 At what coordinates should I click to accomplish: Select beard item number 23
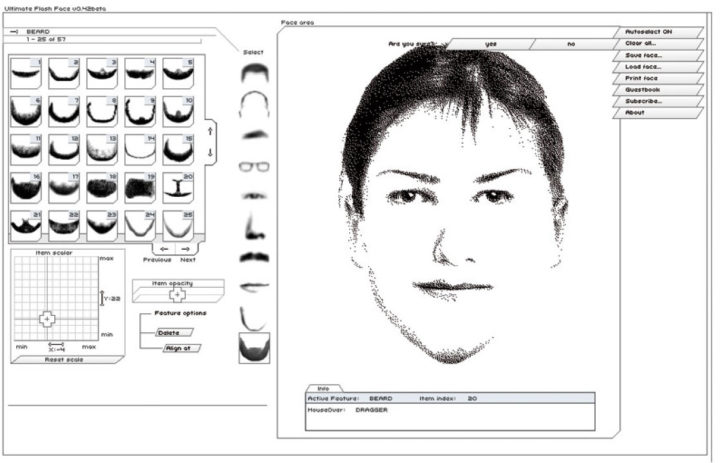click(x=102, y=226)
